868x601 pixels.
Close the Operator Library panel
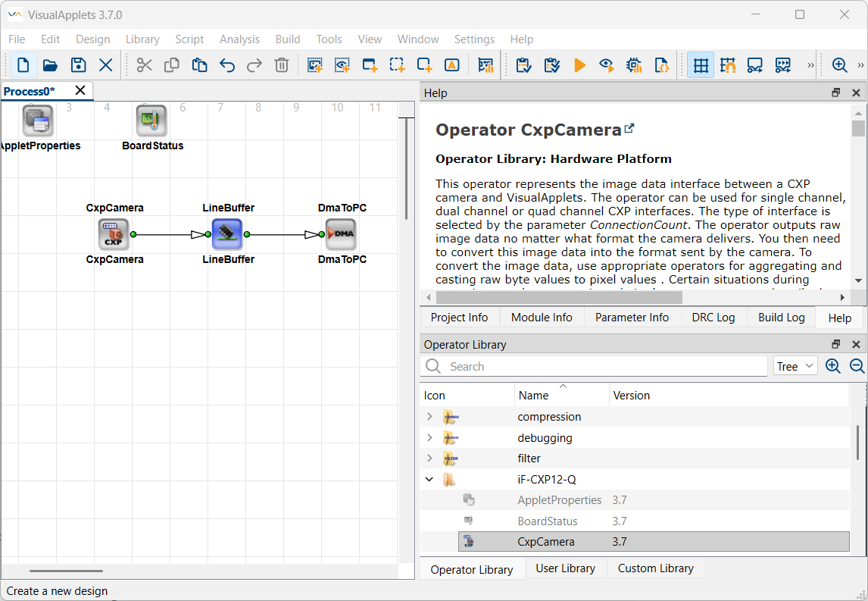click(856, 345)
